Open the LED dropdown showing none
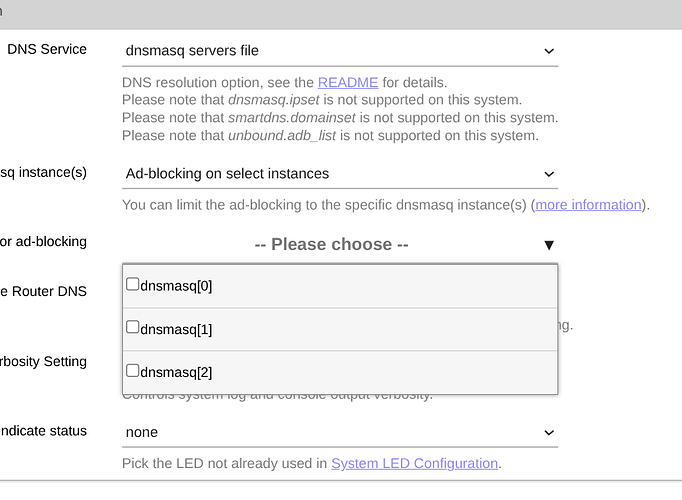 (x=338, y=433)
